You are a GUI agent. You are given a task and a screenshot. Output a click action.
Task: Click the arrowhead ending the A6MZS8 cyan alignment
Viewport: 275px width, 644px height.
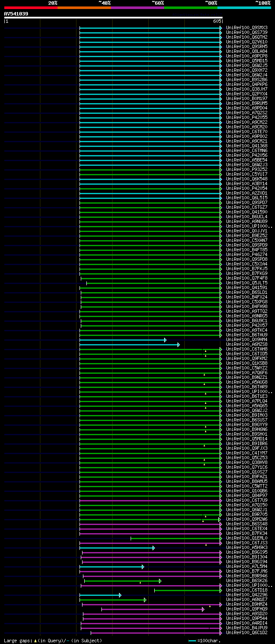point(178,345)
